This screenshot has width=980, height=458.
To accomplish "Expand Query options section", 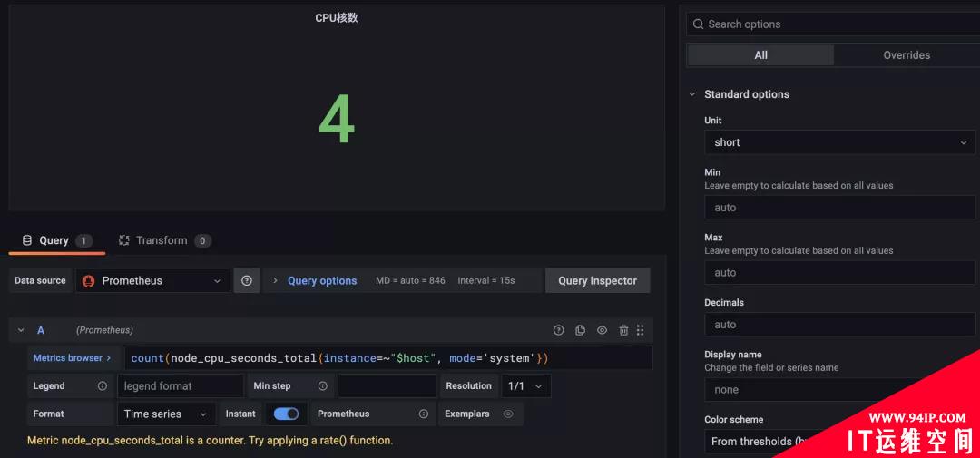I will pyautogui.click(x=275, y=280).
